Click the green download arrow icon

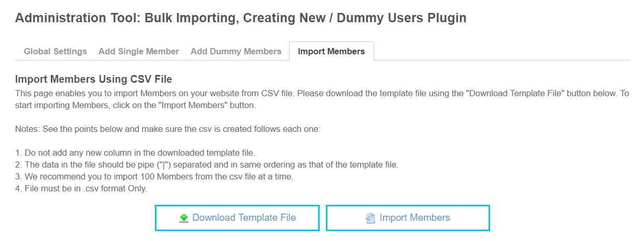184,218
